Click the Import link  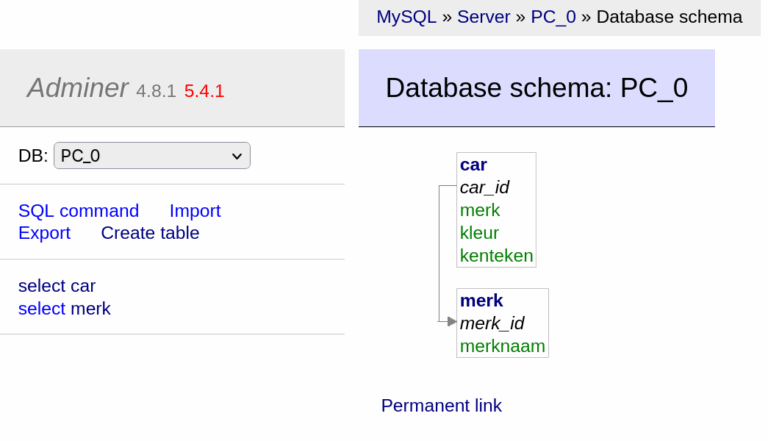[195, 211]
